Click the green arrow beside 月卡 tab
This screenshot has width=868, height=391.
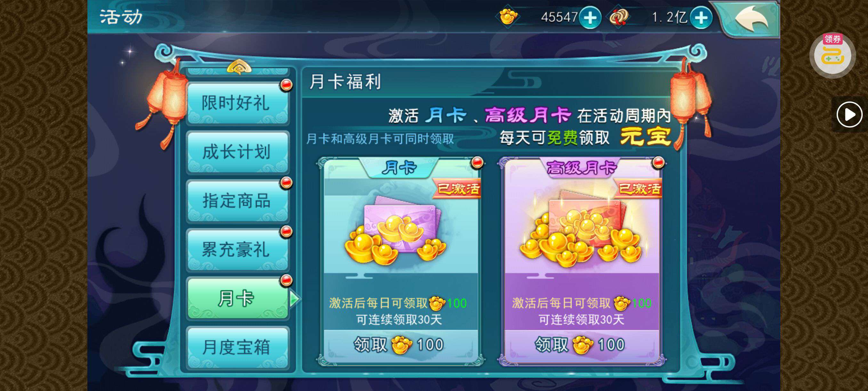point(294,299)
